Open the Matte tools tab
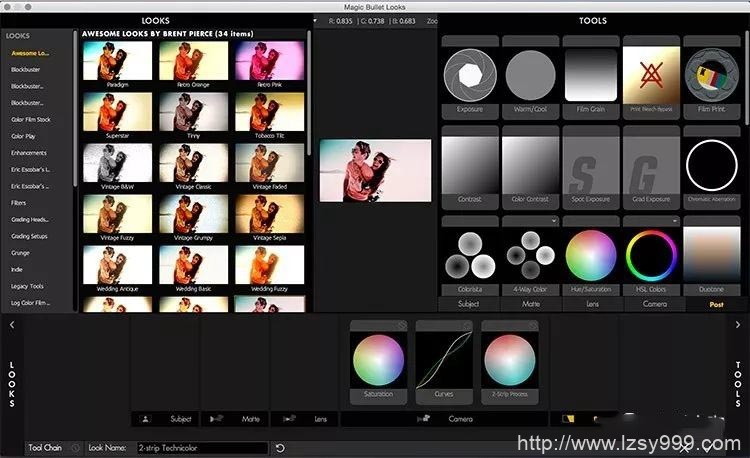 [x=529, y=304]
